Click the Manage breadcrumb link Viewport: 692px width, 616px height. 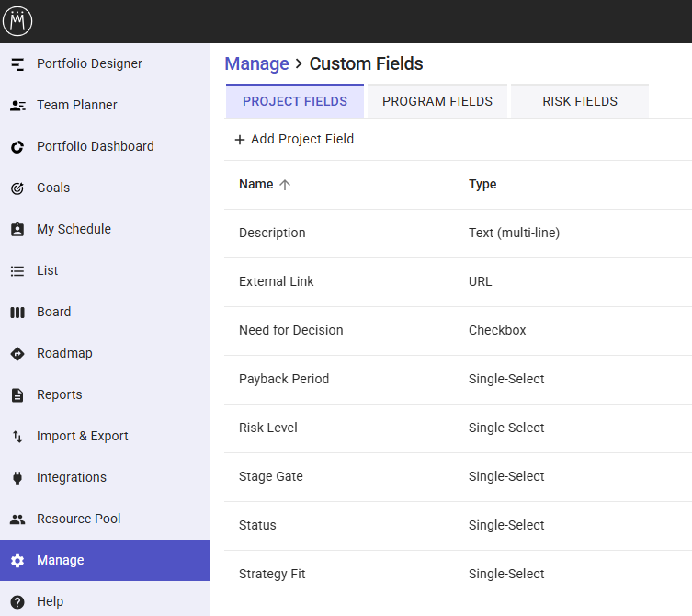(256, 64)
